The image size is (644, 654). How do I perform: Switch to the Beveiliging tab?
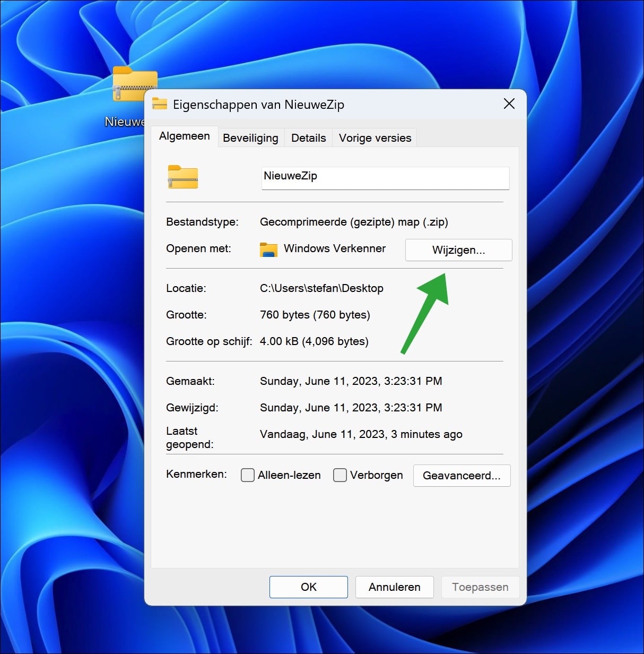pos(250,137)
